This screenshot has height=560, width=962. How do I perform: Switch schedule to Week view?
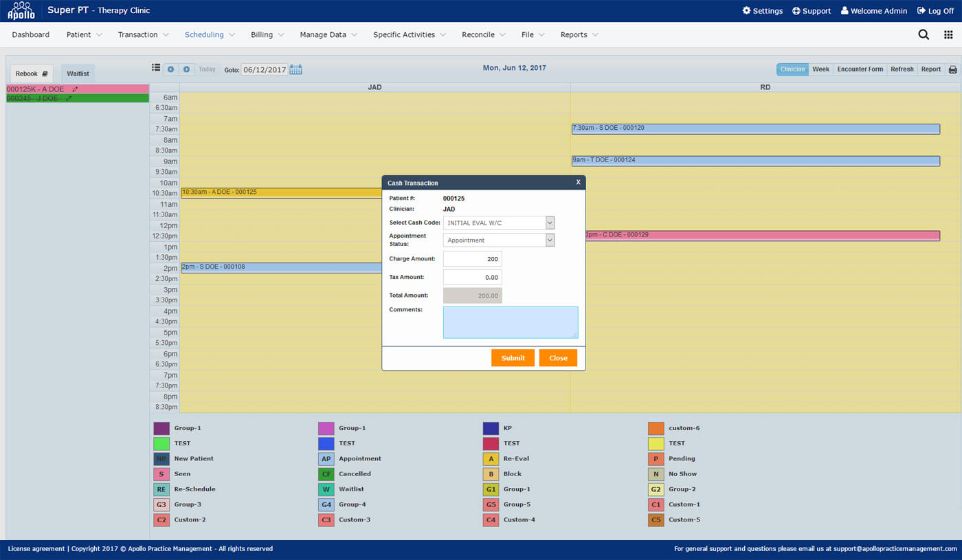coord(820,69)
